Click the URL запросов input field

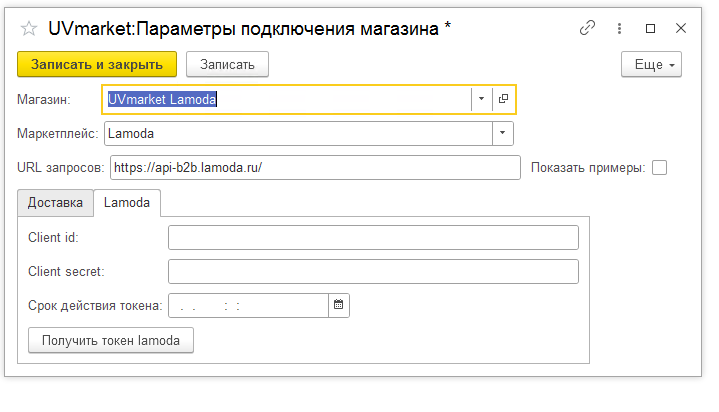[315, 167]
